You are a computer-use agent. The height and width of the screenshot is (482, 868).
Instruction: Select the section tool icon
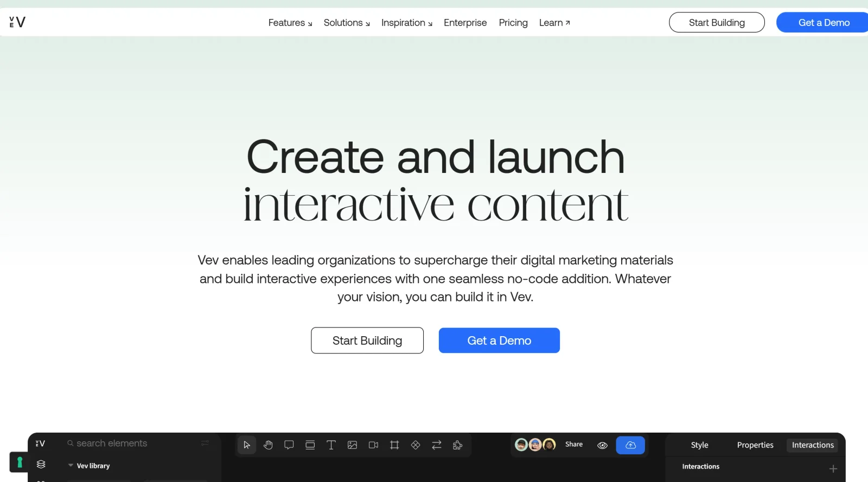point(310,445)
